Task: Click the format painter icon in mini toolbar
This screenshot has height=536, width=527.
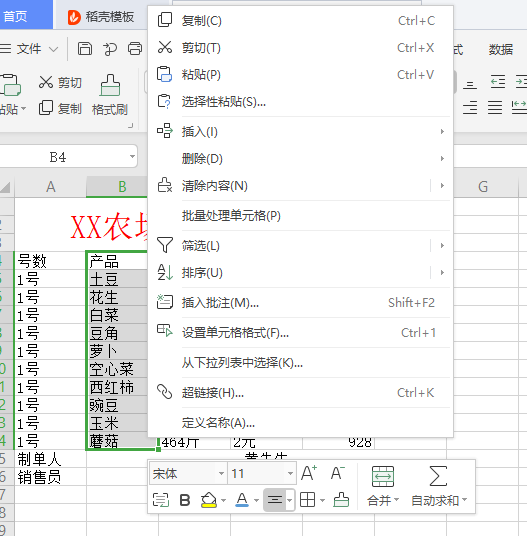Action: coord(341,500)
